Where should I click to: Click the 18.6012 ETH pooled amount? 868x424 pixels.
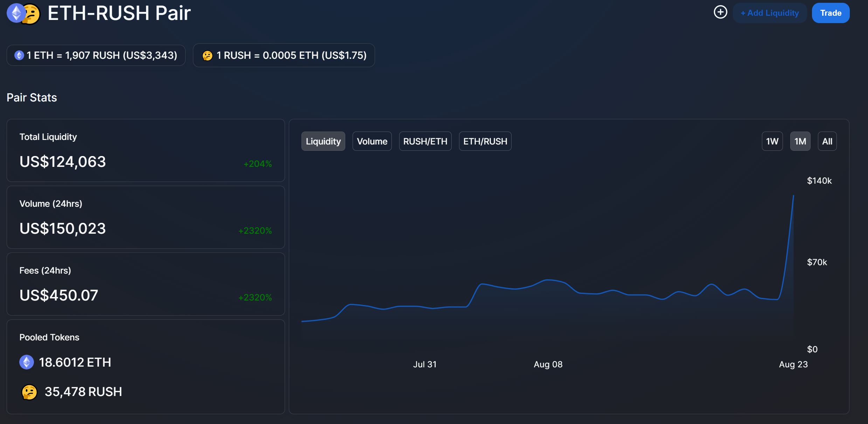[75, 362]
